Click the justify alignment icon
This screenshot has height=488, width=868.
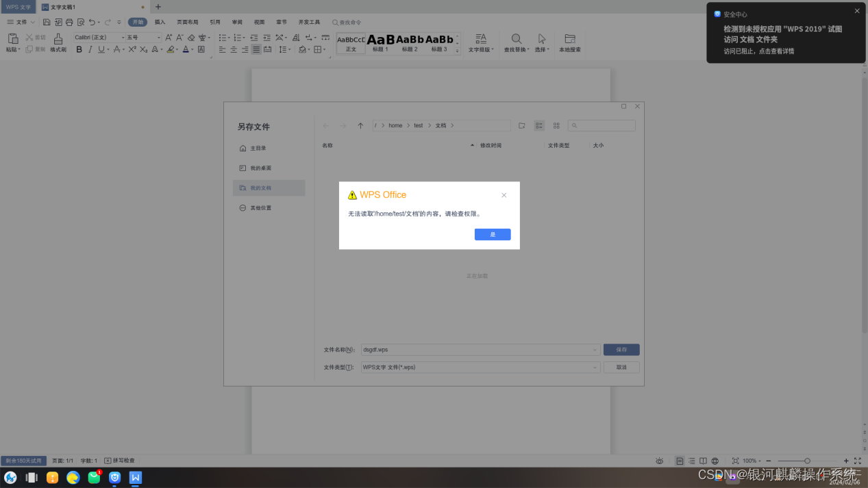pyautogui.click(x=256, y=49)
